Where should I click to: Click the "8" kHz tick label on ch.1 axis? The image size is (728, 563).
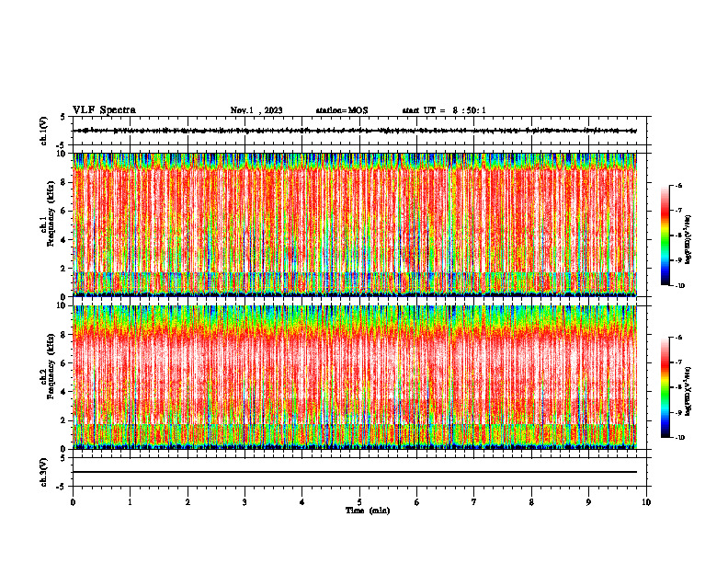(64, 182)
